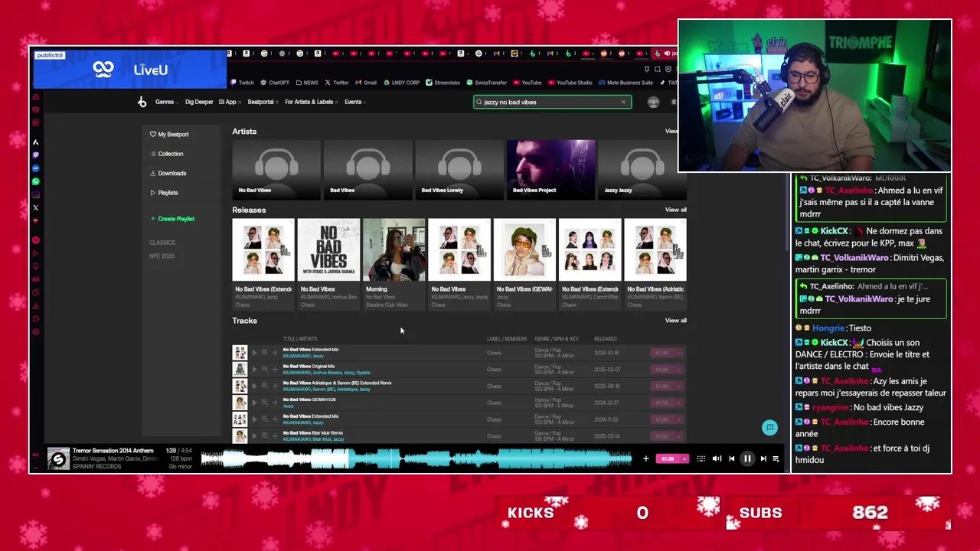
Task: Buy current track with the pink player price button
Action: coord(668,458)
